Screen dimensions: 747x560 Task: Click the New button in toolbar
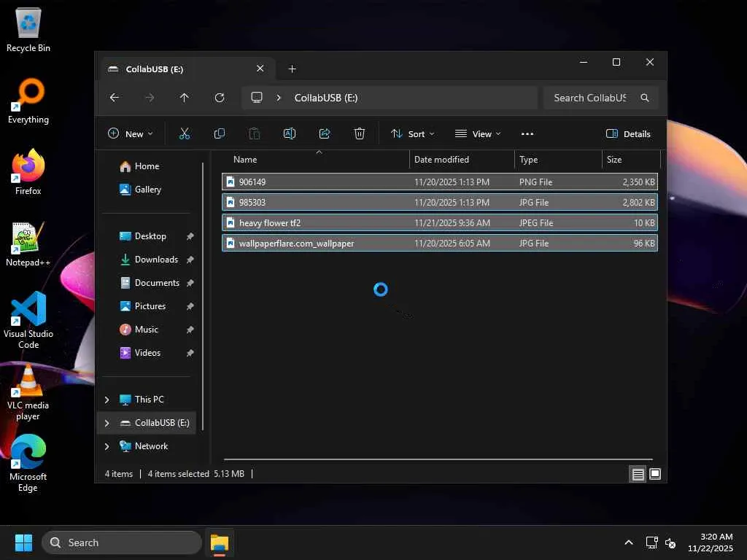click(131, 133)
